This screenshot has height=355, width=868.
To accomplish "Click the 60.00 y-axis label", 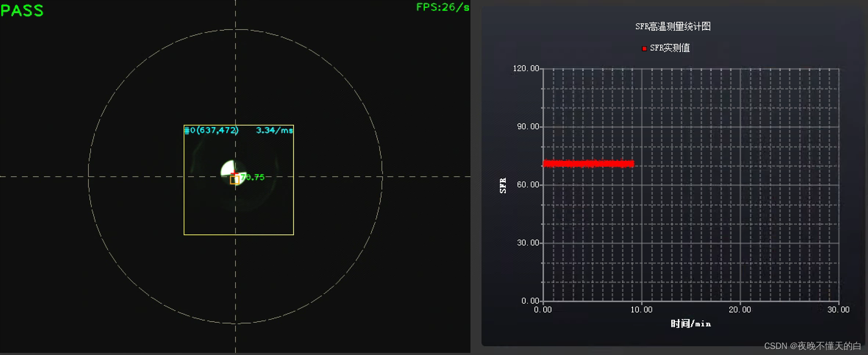I will coord(528,184).
